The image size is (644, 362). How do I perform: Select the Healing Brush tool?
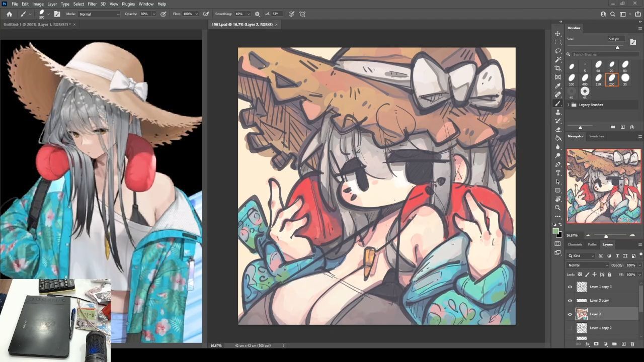point(557,95)
